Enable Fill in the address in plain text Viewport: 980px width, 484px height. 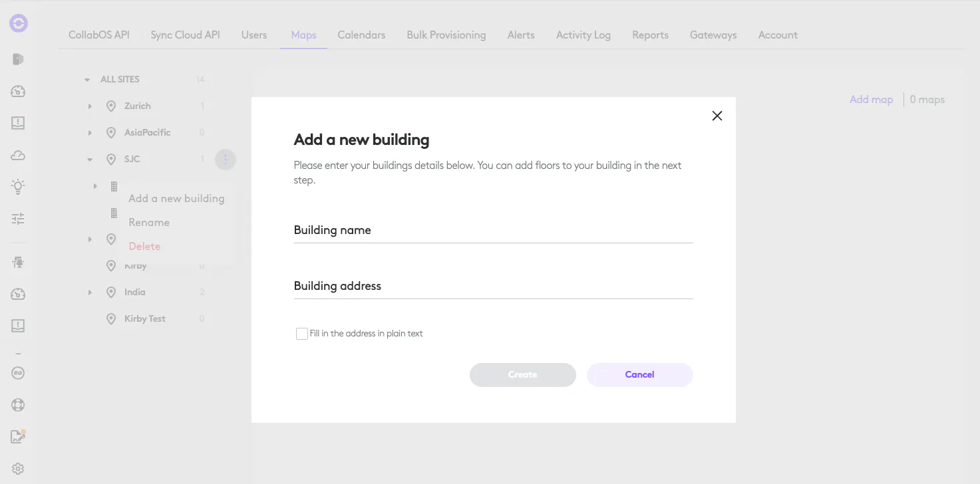point(302,334)
